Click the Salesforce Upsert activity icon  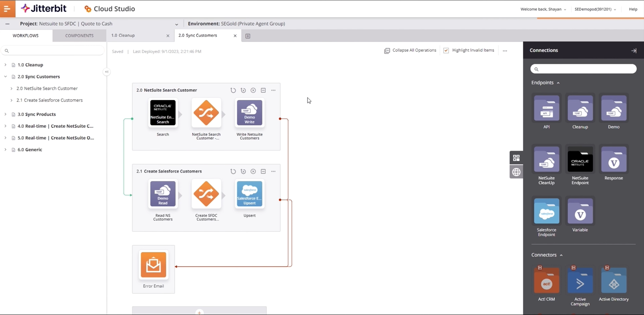[249, 194]
